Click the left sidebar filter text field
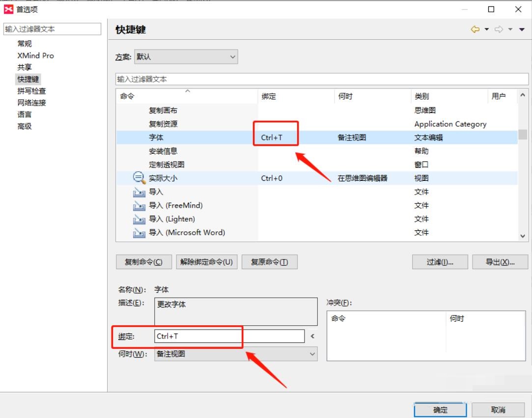 (x=52, y=29)
